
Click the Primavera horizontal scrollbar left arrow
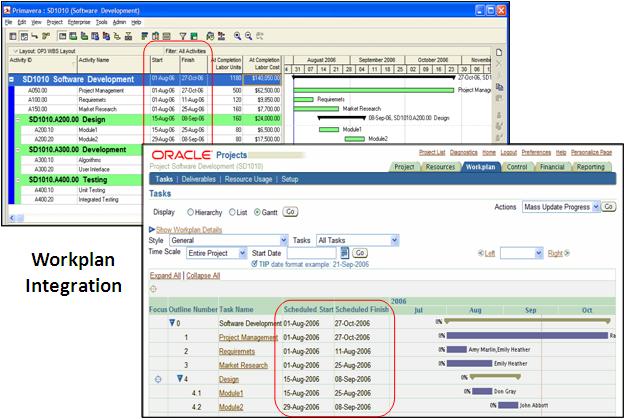pyautogui.click(x=12, y=218)
